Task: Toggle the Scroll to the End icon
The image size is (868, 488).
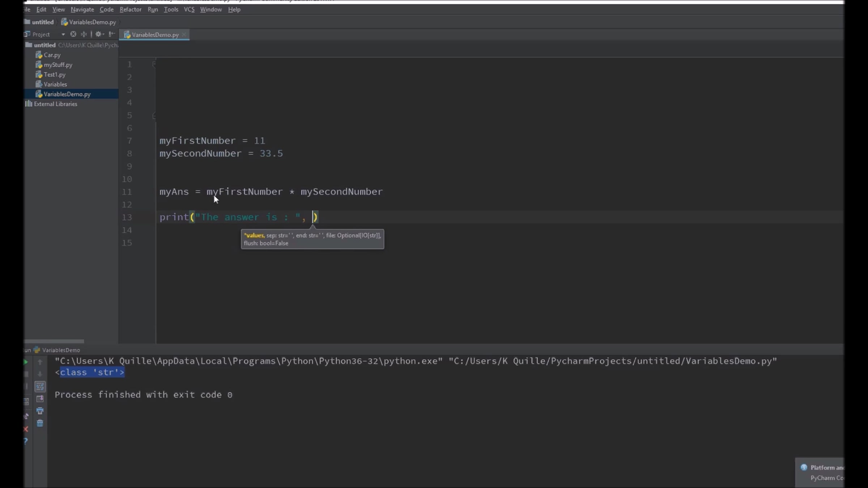Action: click(40, 399)
